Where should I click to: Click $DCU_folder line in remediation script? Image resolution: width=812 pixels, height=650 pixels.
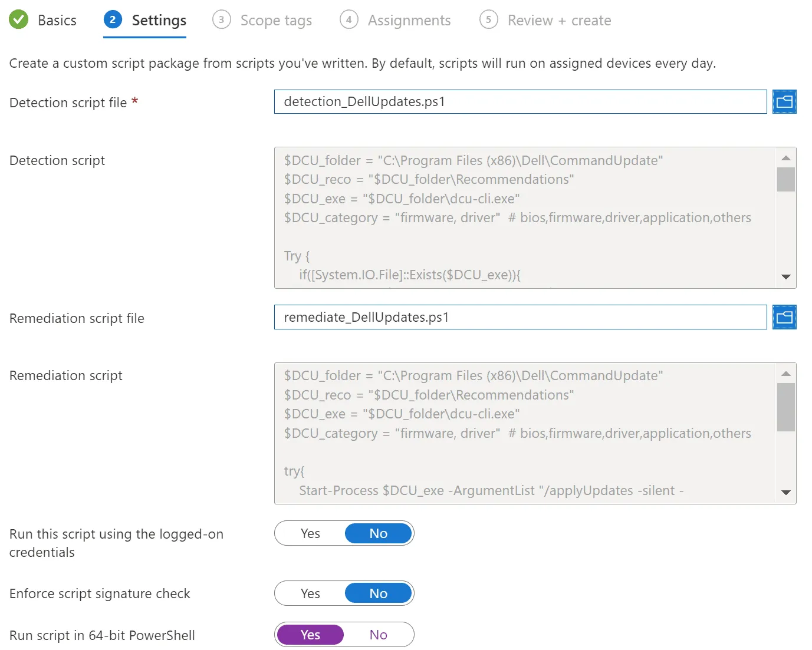(473, 375)
